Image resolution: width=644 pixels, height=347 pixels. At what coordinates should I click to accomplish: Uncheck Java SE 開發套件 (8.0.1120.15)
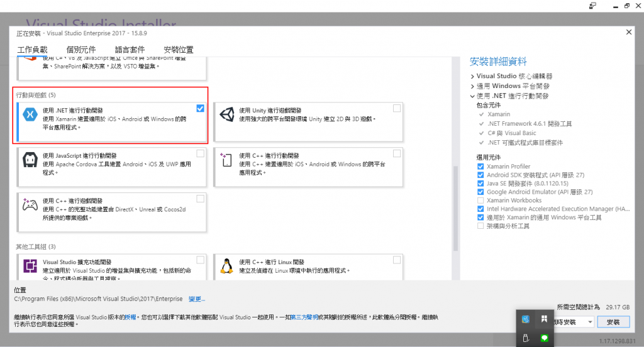point(480,184)
